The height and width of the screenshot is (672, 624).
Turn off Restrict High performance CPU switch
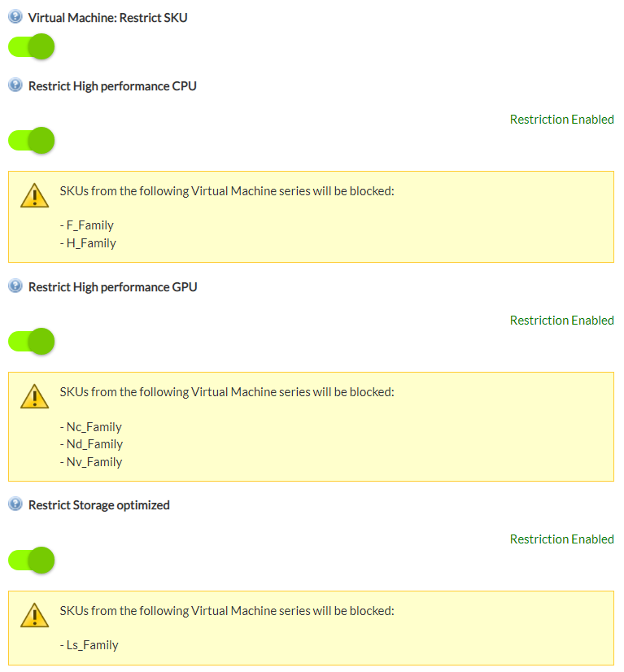pos(31,141)
